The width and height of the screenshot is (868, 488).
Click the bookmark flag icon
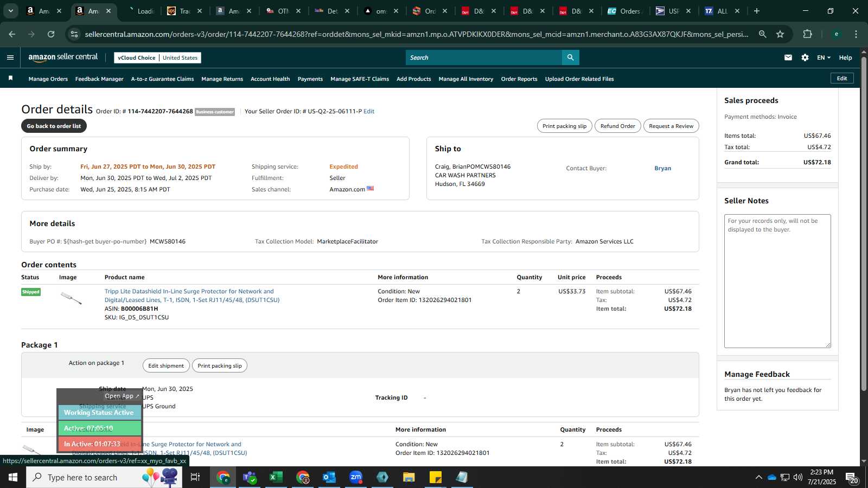(10, 79)
